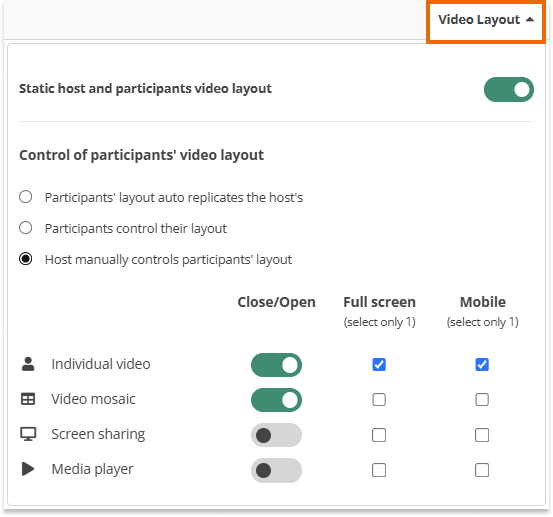Select Host manually controls participants' layout
Image resolution: width=553 pixels, height=517 pixels.
[x=26, y=259]
